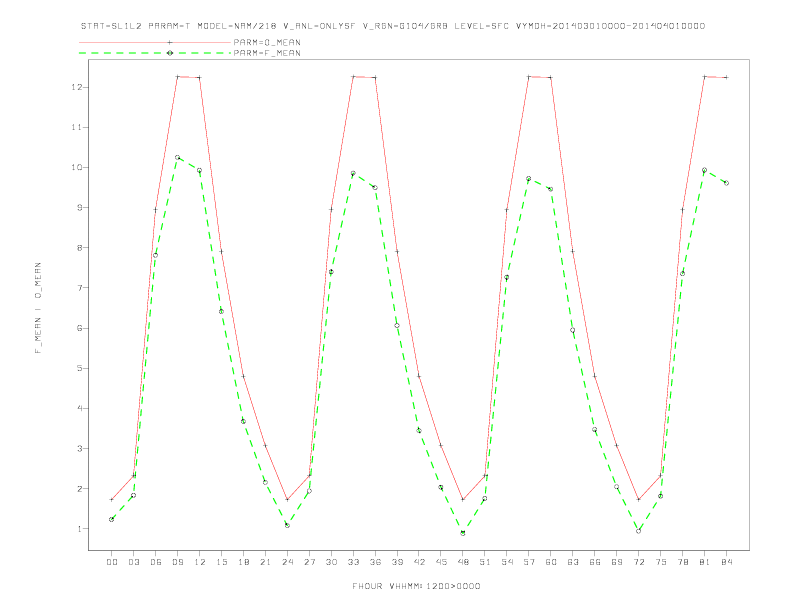Click x-axis forecast hour label 24

(287, 562)
